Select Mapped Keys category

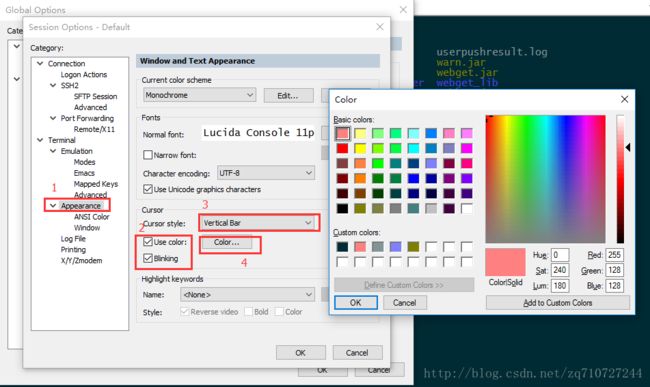[96, 184]
